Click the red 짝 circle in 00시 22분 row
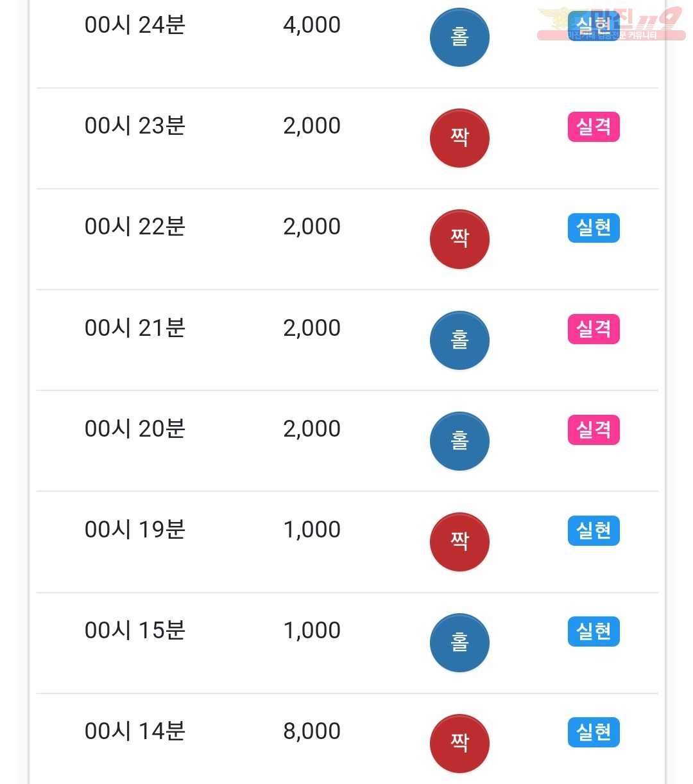Image resolution: width=693 pixels, height=784 pixels. point(459,239)
